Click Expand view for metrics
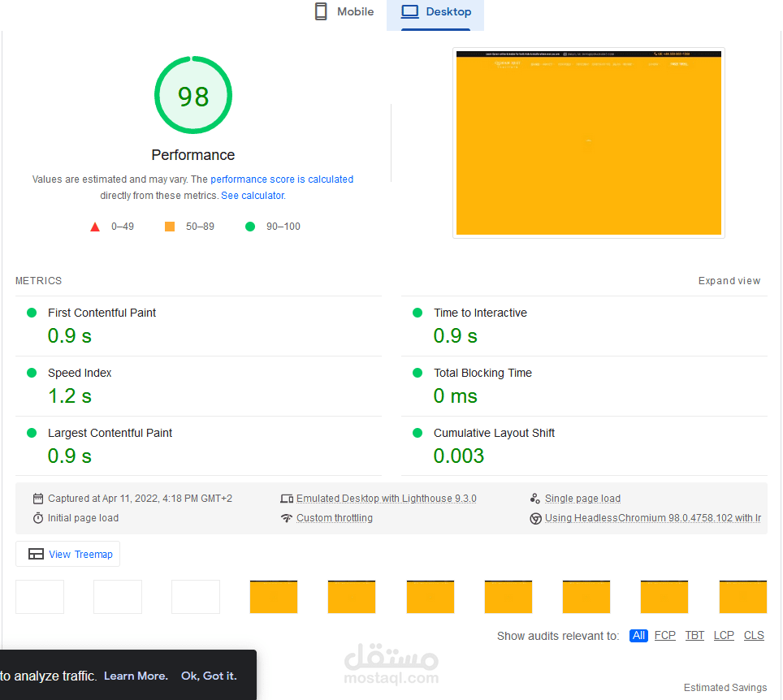 click(x=729, y=281)
